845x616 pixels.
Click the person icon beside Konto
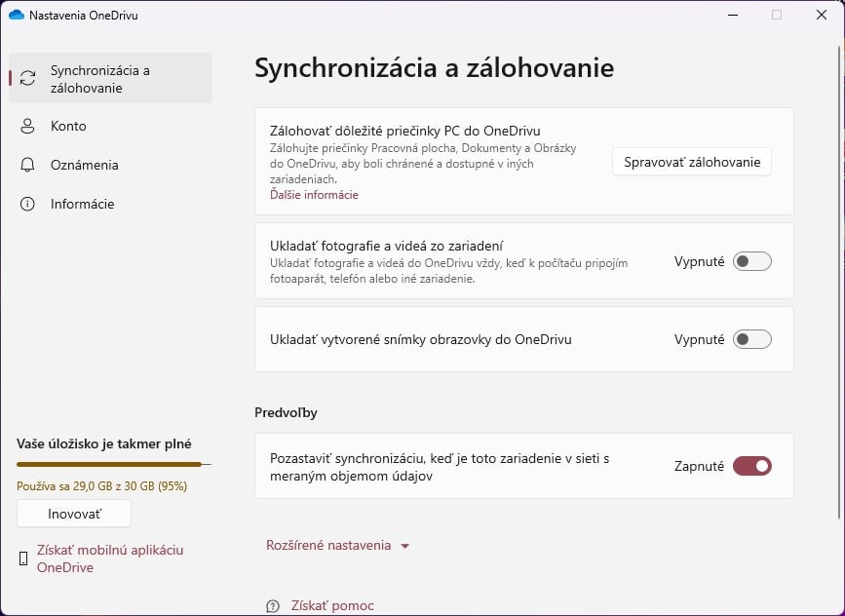(x=27, y=126)
